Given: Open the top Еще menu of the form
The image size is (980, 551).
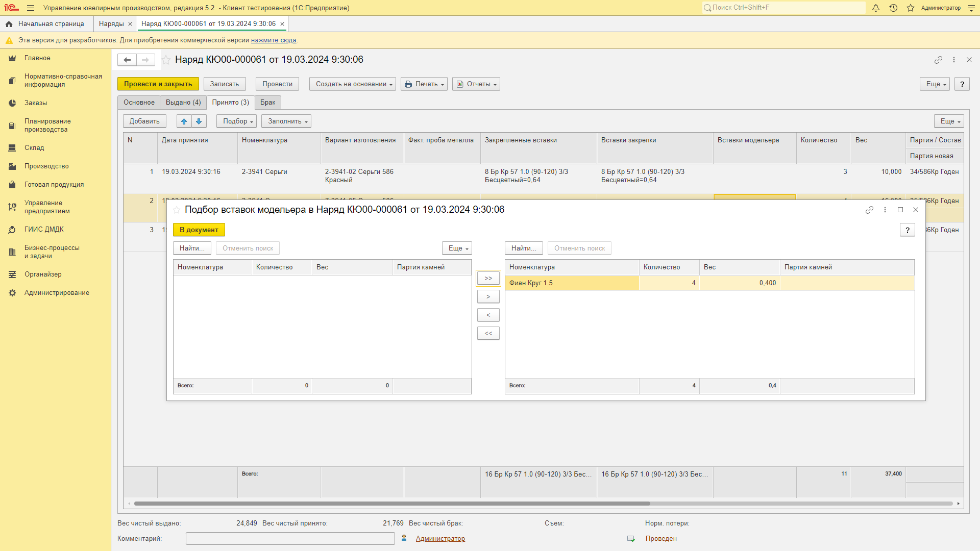Looking at the screenshot, I should 935,84.
